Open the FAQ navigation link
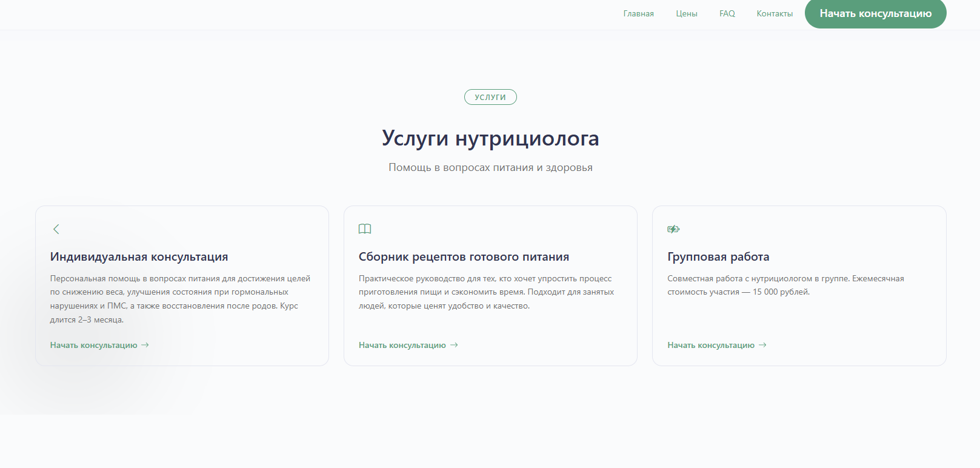The image size is (980, 468). (727, 13)
